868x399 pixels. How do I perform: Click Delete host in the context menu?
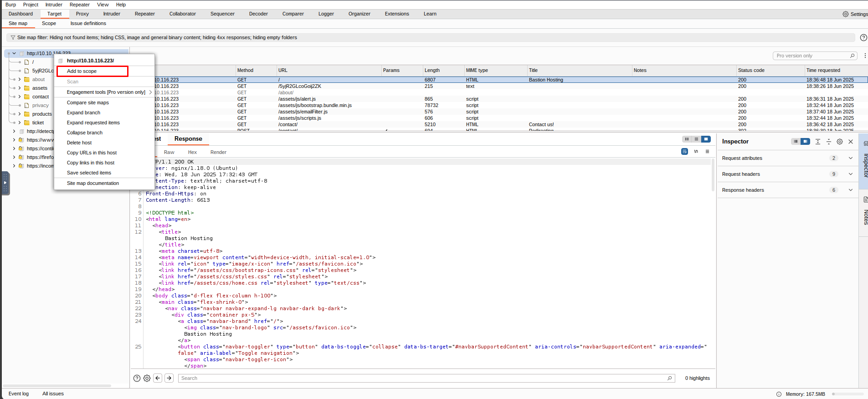(79, 143)
